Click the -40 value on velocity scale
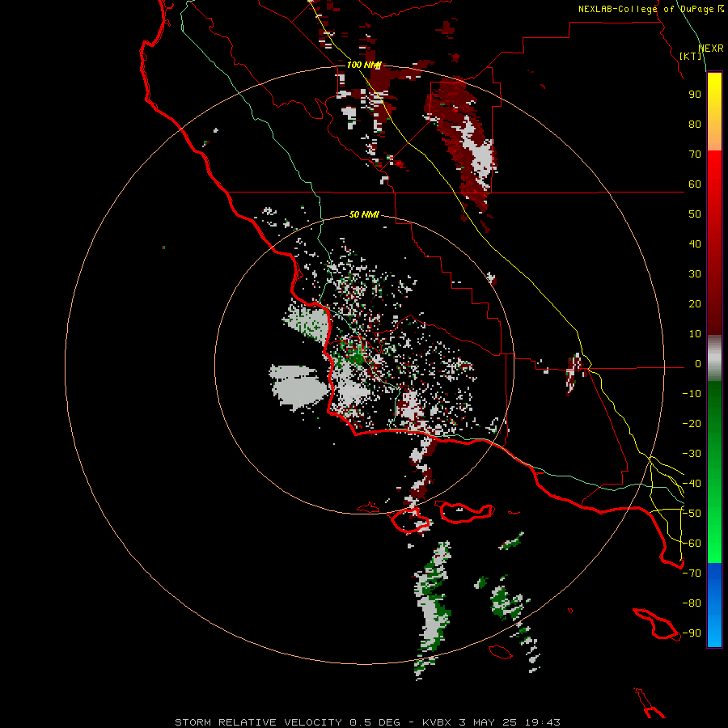 pos(692,484)
